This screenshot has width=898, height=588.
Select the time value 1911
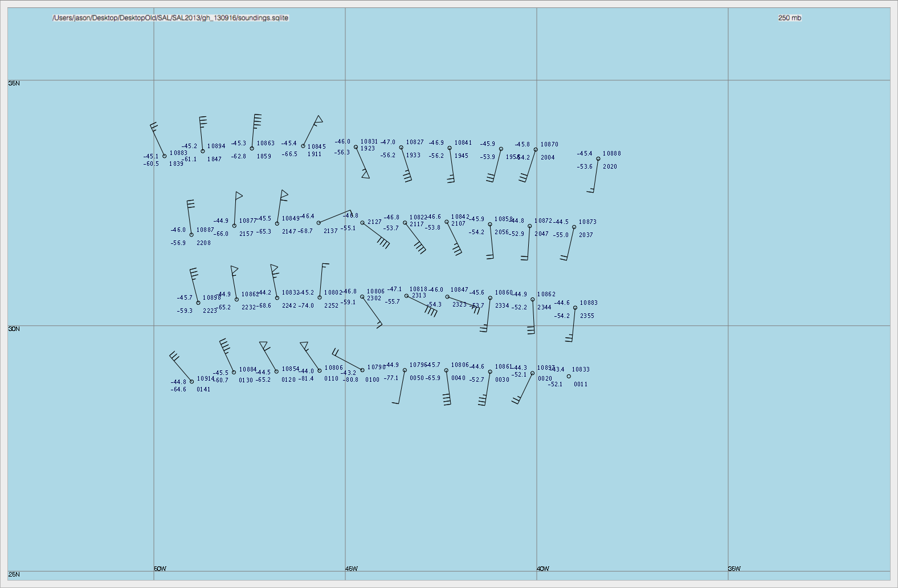(315, 154)
